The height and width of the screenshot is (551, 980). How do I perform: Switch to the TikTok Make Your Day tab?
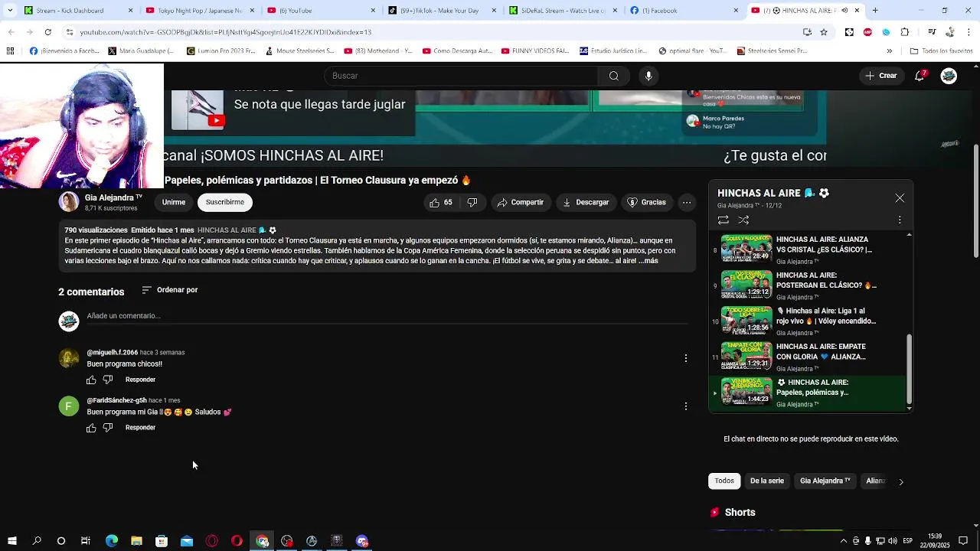pos(443,11)
